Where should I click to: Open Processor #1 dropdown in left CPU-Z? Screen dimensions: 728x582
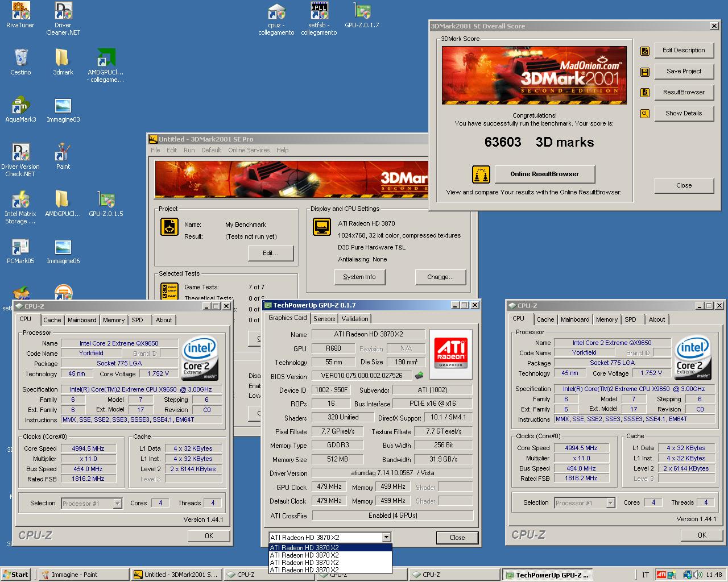click(117, 503)
